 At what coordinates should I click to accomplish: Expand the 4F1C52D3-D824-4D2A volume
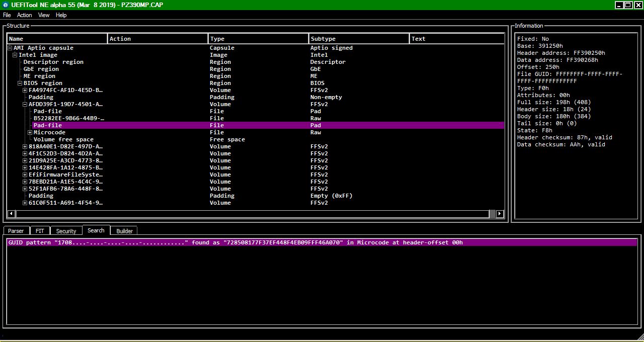pos(25,153)
